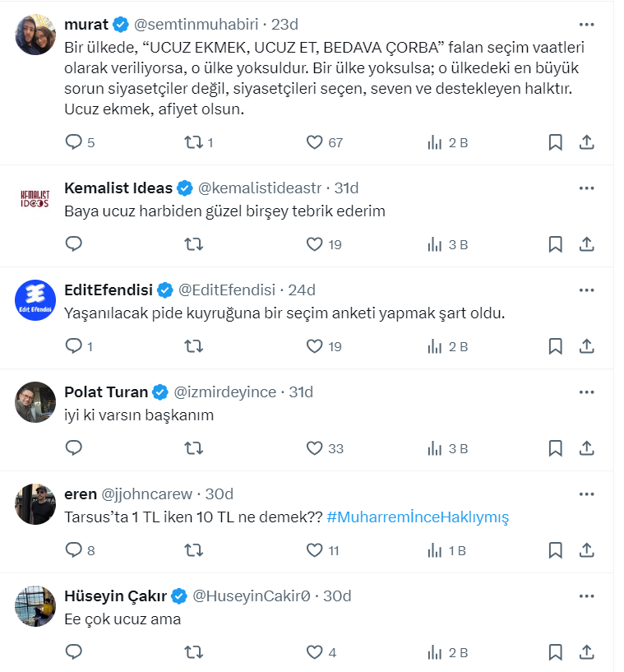The image size is (624, 672).
Task: Repost the Kemalist Ideas tweet
Action: 193,244
